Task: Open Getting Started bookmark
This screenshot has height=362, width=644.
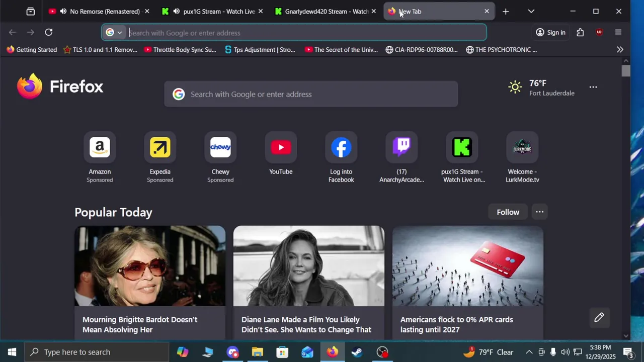Action: point(32,49)
